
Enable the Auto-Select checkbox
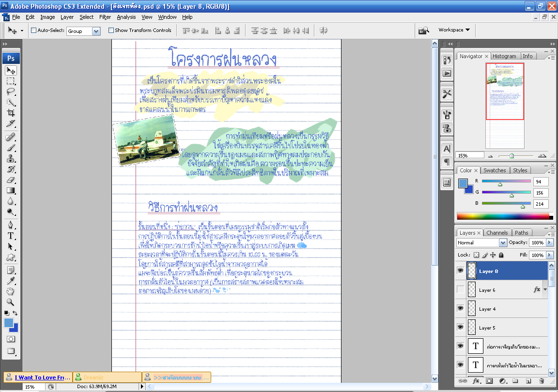point(34,30)
